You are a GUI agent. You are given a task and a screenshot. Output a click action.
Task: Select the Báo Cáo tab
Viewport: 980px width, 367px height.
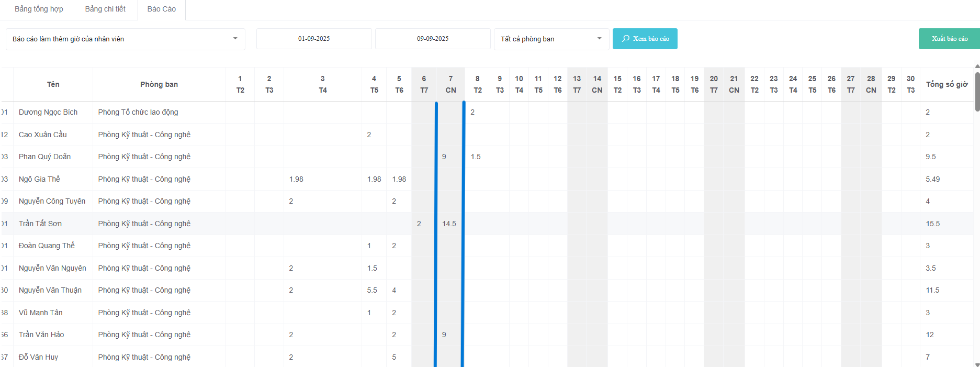[161, 9]
